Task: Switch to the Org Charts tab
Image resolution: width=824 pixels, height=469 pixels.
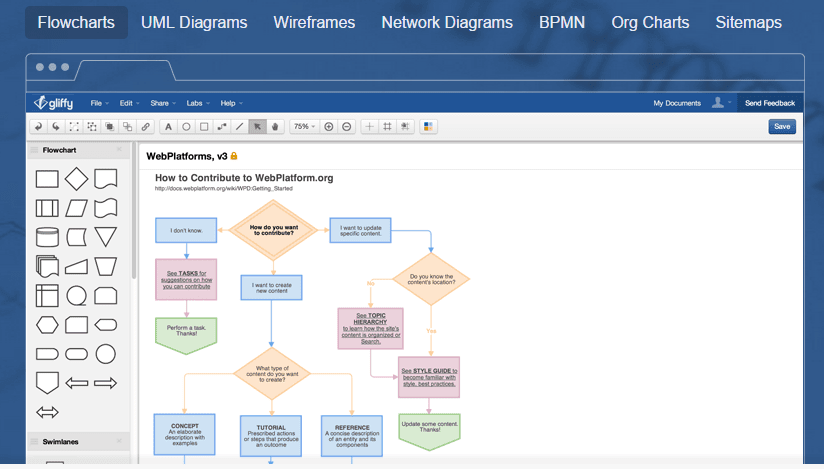Action: [x=650, y=23]
